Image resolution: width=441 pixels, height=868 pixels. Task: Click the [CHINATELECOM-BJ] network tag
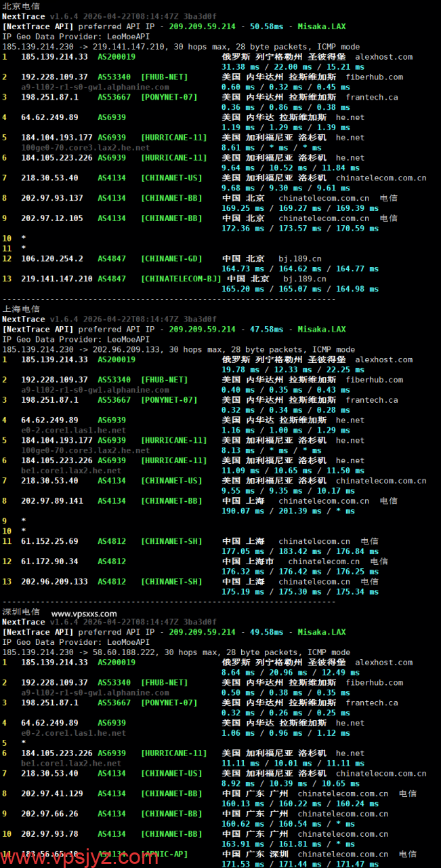(x=181, y=279)
